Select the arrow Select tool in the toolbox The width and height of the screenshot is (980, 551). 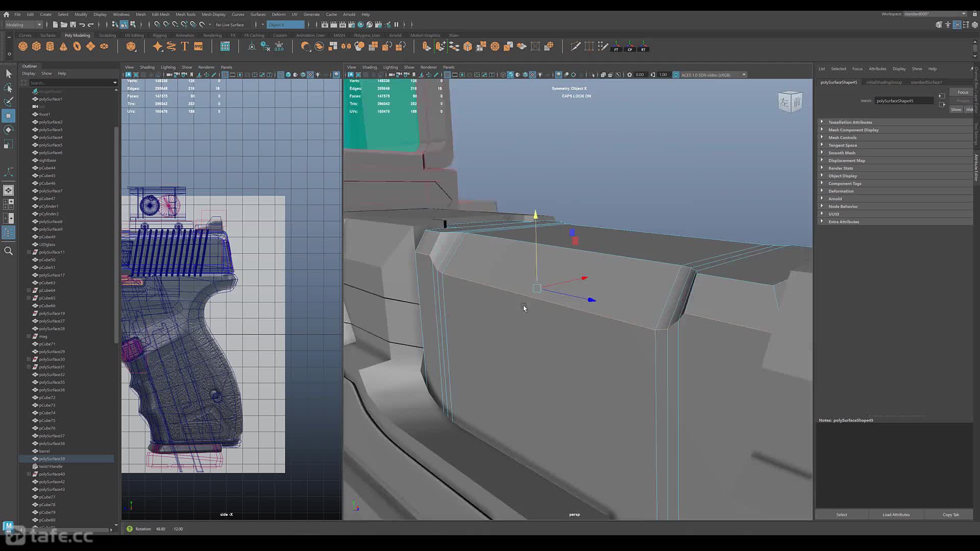pyautogui.click(x=8, y=74)
